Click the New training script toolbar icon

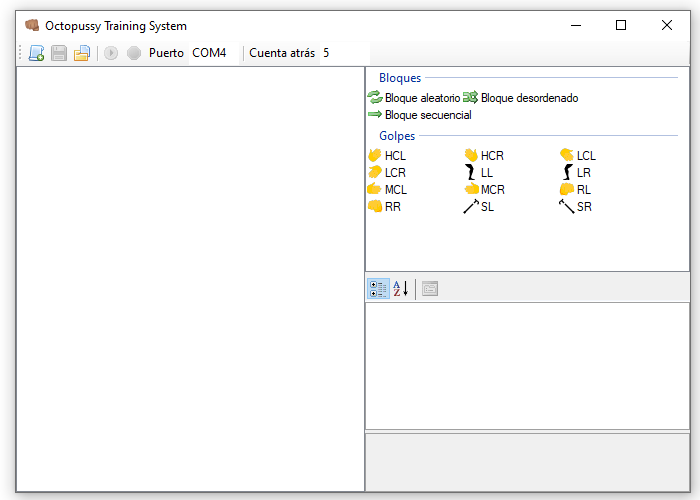pos(37,53)
